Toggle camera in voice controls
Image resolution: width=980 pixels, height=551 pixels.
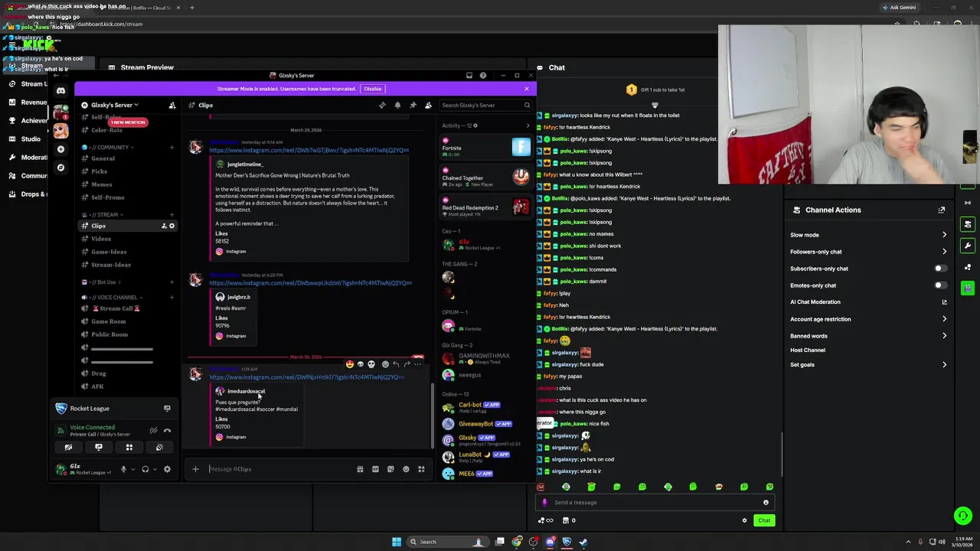(x=68, y=447)
